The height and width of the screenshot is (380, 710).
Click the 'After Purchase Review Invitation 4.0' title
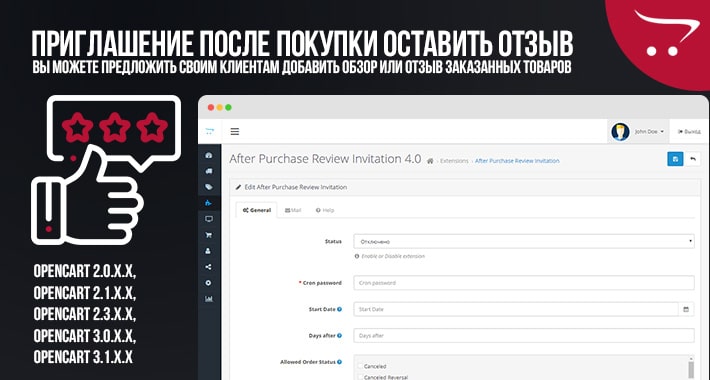[x=325, y=159]
